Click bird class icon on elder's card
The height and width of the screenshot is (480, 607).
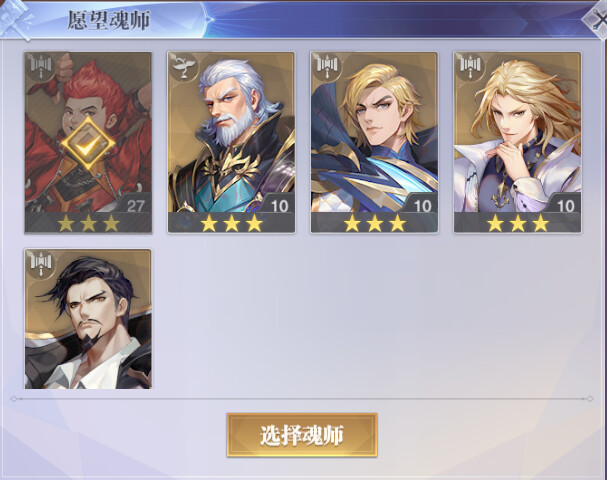pos(183,67)
